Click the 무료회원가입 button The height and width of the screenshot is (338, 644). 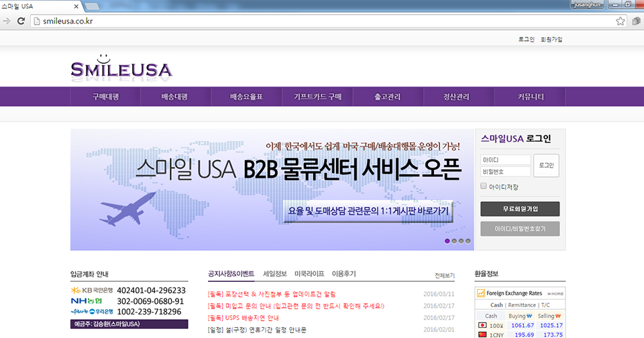click(x=520, y=209)
